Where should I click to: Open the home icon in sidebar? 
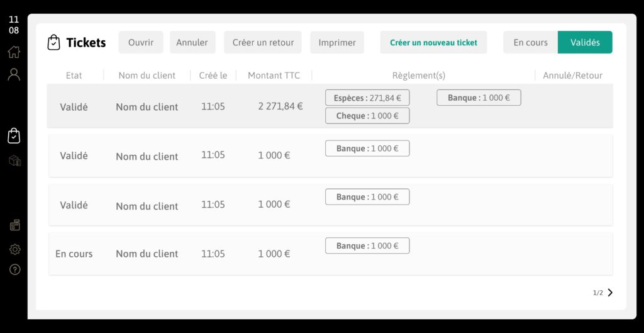coord(14,52)
